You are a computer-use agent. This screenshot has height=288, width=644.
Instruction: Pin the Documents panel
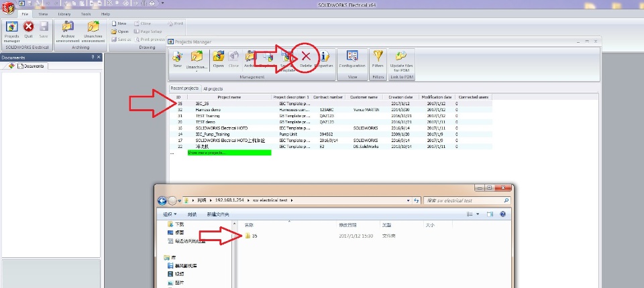[x=93, y=58]
